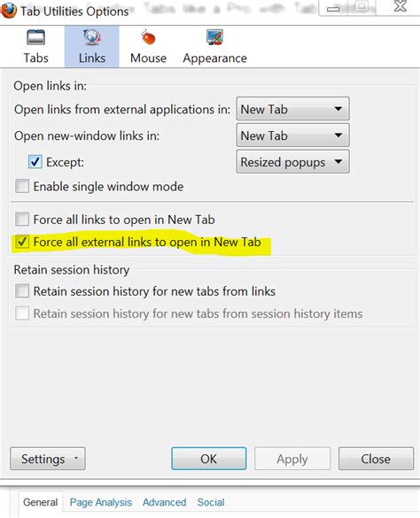
Task: Select the Links globe icon
Action: (91, 37)
